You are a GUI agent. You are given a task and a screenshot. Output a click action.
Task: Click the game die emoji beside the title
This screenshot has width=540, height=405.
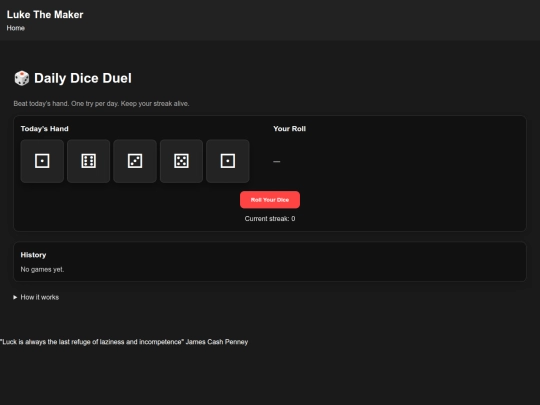tap(22, 78)
